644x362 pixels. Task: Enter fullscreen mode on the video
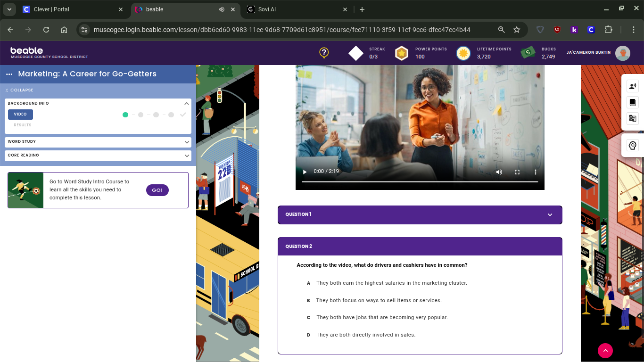tap(517, 172)
